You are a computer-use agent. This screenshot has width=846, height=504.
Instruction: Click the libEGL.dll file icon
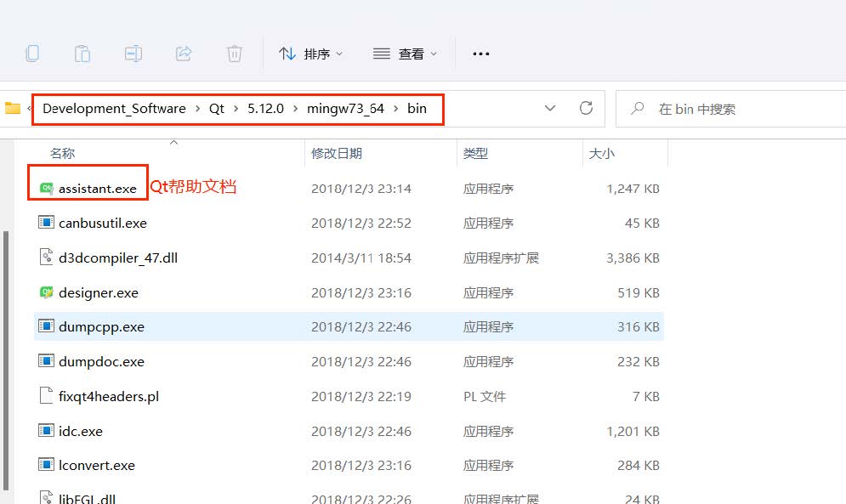click(47, 497)
